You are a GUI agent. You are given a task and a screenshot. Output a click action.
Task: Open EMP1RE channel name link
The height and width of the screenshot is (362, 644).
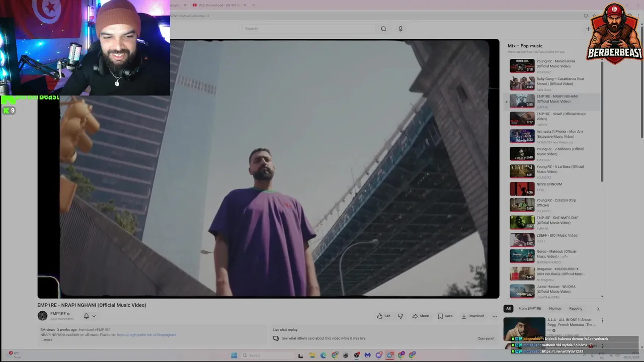(58, 314)
